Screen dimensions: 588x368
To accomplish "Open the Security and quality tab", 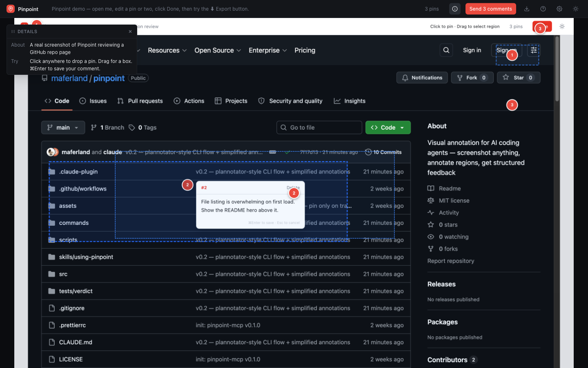I will coord(290,101).
